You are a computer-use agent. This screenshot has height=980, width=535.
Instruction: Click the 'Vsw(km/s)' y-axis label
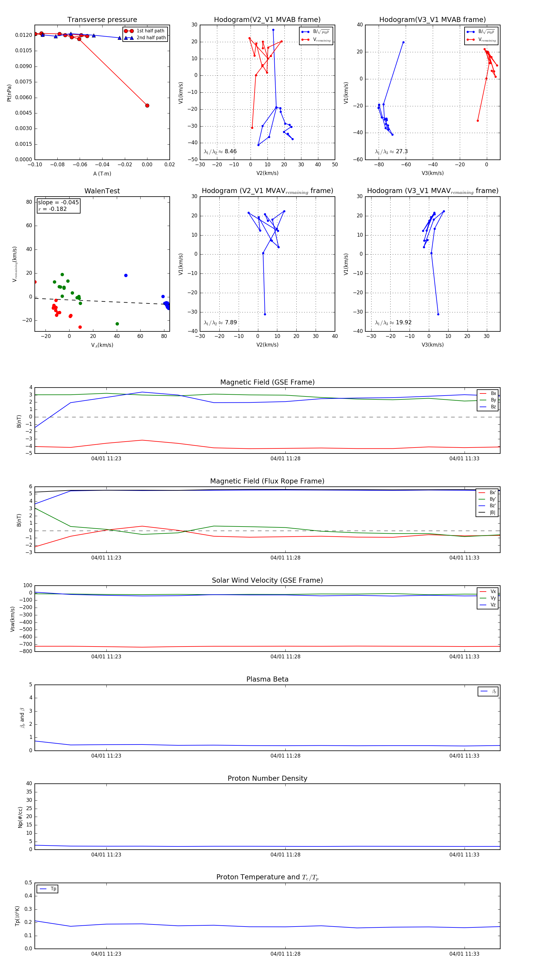click(x=12, y=619)
